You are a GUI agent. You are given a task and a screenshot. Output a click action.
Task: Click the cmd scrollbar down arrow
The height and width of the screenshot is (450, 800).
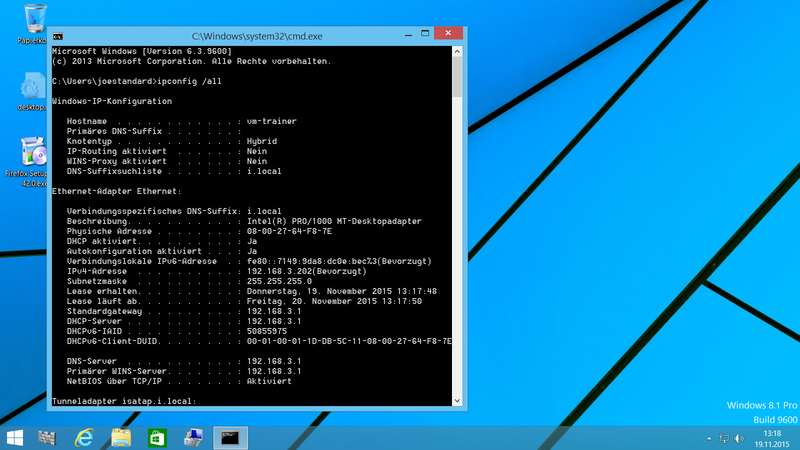457,402
